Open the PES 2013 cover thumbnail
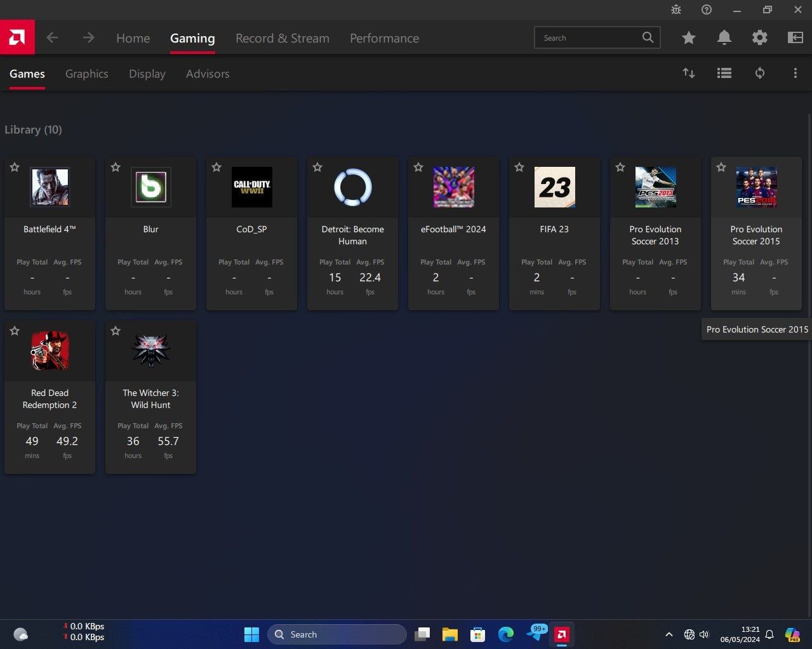This screenshot has width=812, height=649. coord(655,187)
